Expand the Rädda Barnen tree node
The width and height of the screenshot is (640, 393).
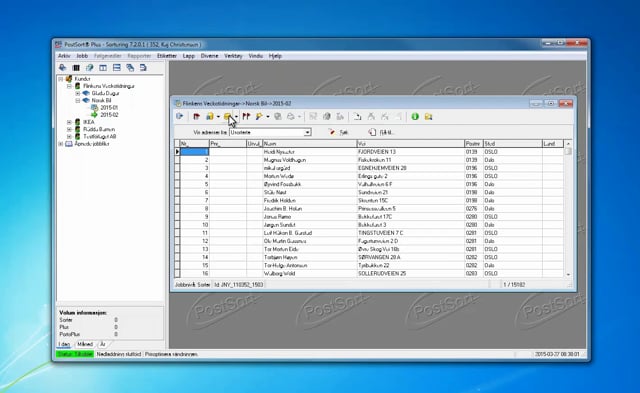point(69,129)
